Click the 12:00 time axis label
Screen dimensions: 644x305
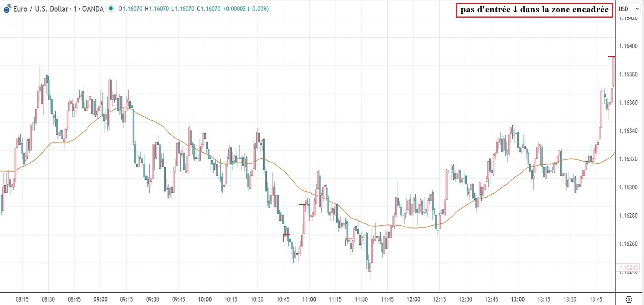click(x=414, y=300)
